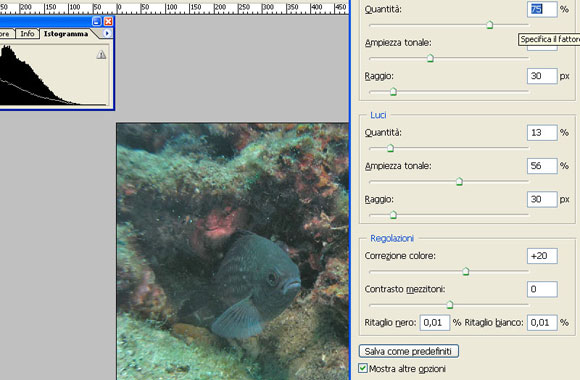Move the Luci Raggio slider handle
This screenshot has height=380, width=580.
393,215
